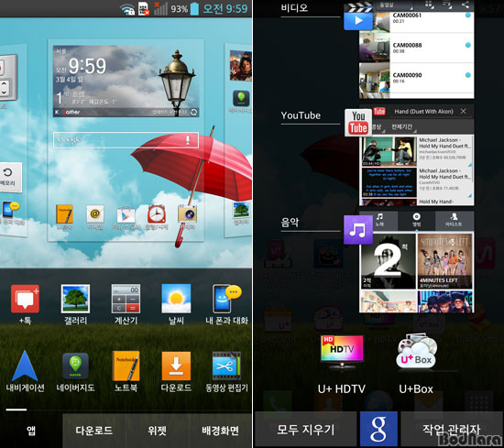Image resolution: width=504 pixels, height=448 pixels.
Task: Tap the Google search shortcut icon
Action: (378, 429)
